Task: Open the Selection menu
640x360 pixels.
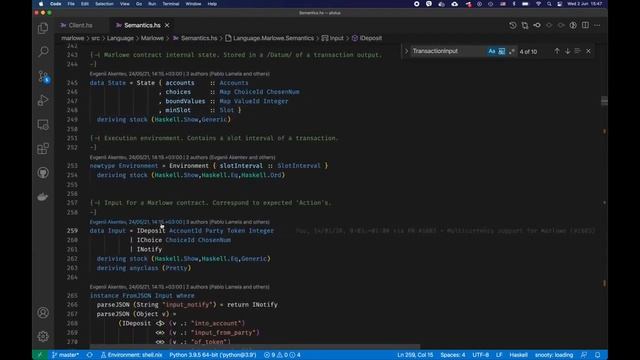Action: pyautogui.click(x=104, y=4)
